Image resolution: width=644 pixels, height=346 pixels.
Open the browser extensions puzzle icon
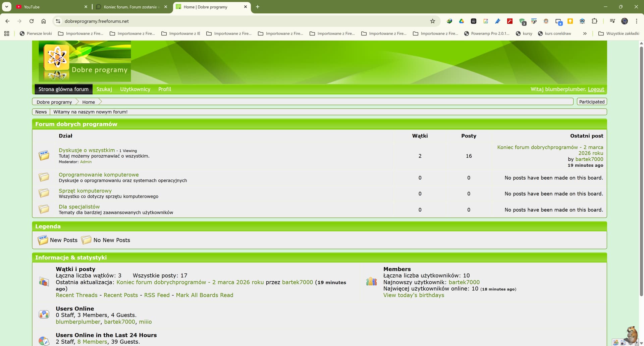click(x=594, y=21)
